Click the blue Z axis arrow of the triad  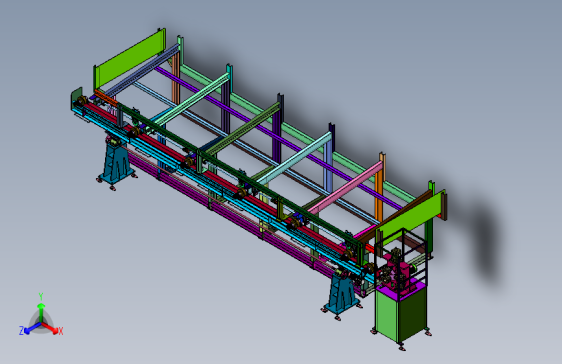(32, 328)
